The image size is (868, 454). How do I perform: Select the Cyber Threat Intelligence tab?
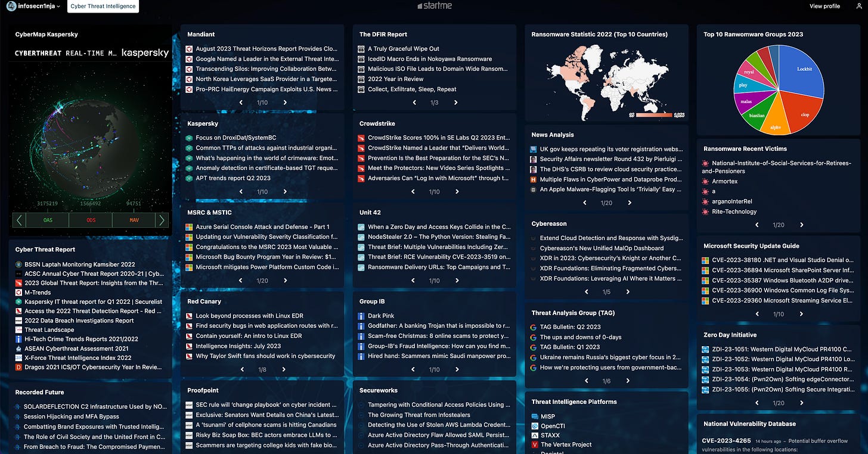point(103,6)
